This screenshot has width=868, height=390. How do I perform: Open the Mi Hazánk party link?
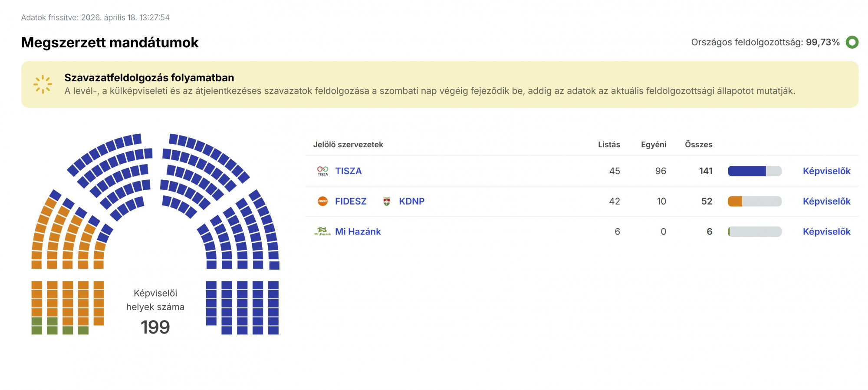pyautogui.click(x=358, y=232)
